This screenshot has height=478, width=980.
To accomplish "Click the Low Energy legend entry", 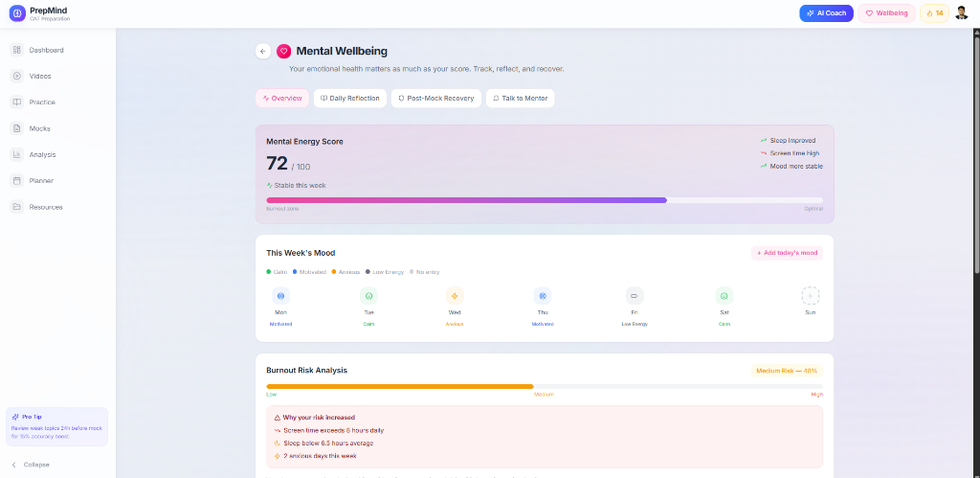I will pos(385,272).
